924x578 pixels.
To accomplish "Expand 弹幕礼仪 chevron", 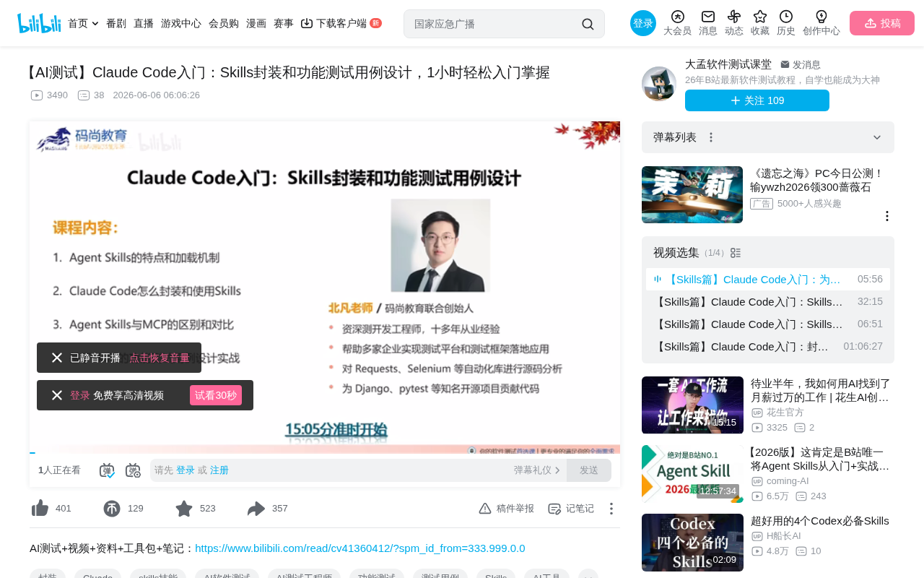I will pos(557,470).
